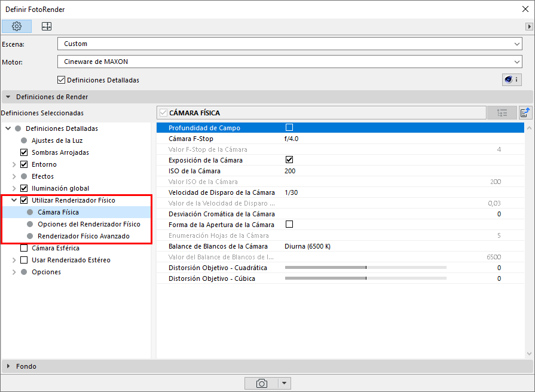Expand the Iluminación global node

click(x=14, y=188)
